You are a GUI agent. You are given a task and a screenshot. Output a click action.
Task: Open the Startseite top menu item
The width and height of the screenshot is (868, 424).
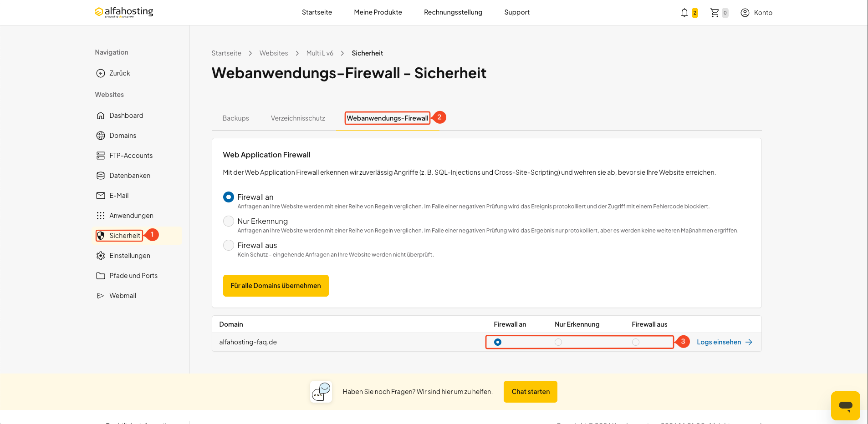pyautogui.click(x=317, y=12)
